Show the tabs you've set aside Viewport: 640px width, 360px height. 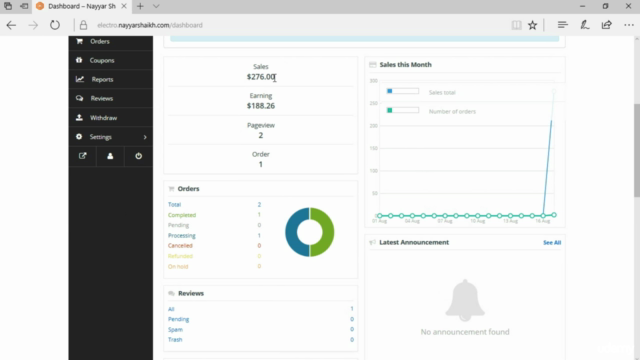(8, 6)
